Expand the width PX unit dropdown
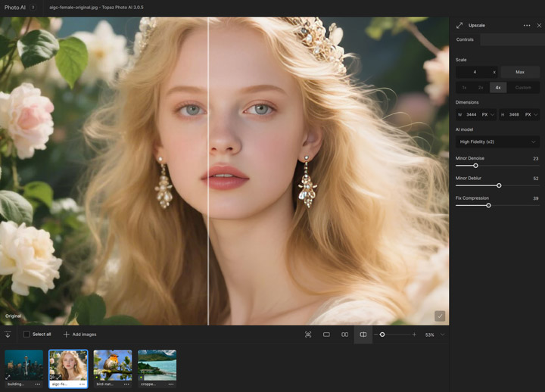The image size is (545, 392). tap(488, 115)
